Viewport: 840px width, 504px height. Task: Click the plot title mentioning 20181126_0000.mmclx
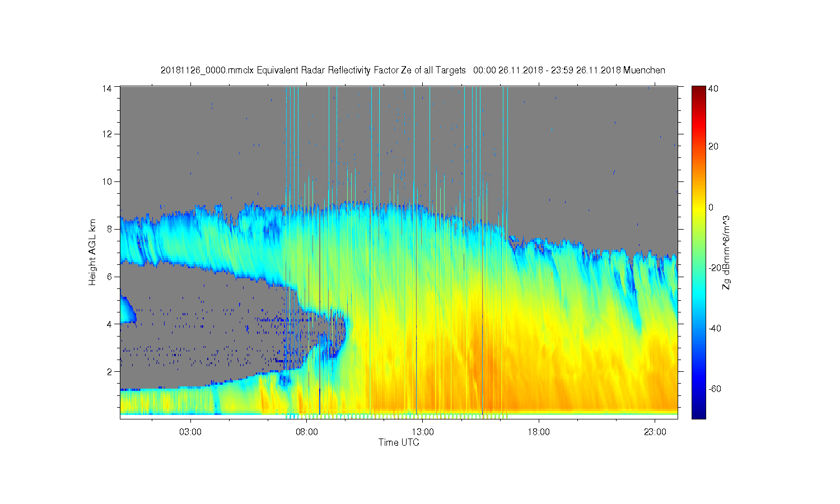(413, 70)
